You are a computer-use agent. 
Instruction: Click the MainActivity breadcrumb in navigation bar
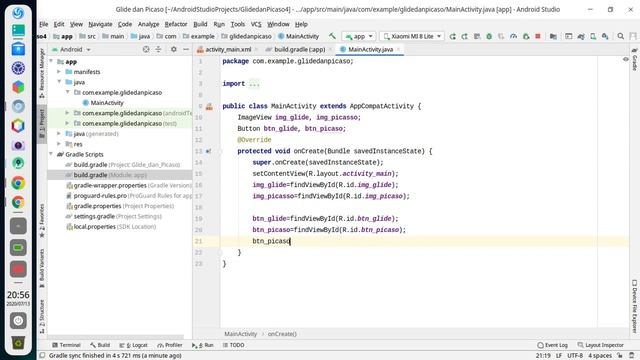[298, 36]
